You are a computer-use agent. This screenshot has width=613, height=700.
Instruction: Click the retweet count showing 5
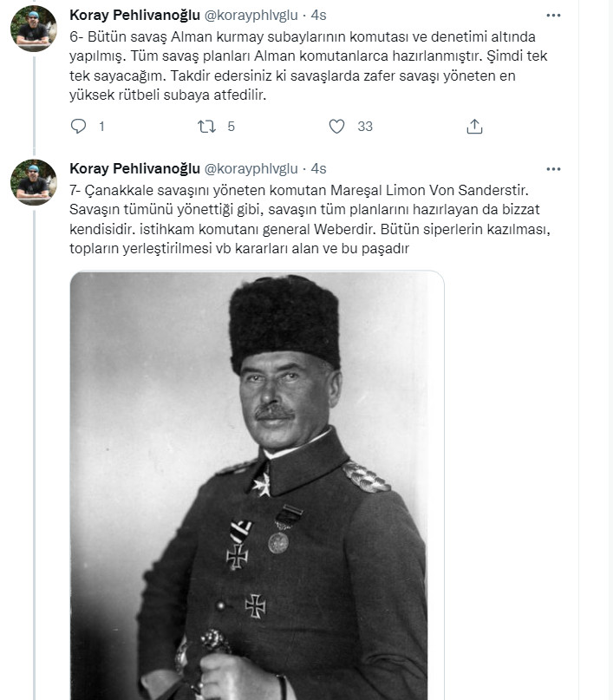(x=231, y=127)
